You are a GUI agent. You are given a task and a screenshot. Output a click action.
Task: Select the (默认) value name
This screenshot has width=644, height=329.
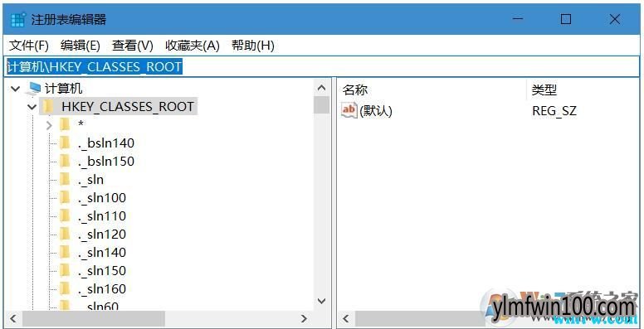coord(376,111)
